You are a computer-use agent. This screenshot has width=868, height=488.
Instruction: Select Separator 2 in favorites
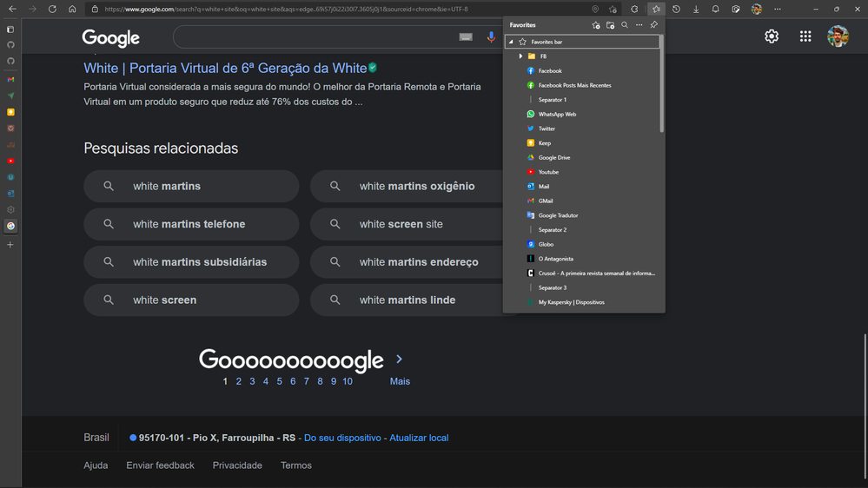(582, 229)
